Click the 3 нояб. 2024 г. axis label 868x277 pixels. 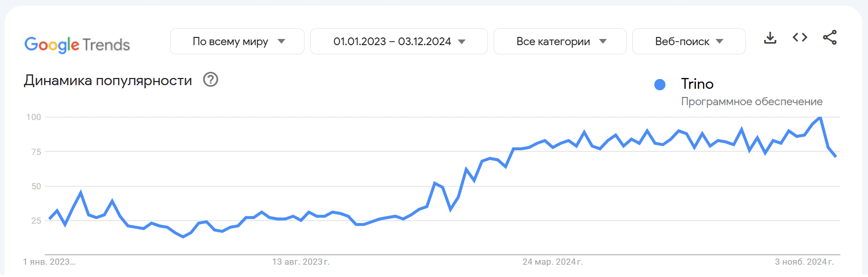click(804, 262)
